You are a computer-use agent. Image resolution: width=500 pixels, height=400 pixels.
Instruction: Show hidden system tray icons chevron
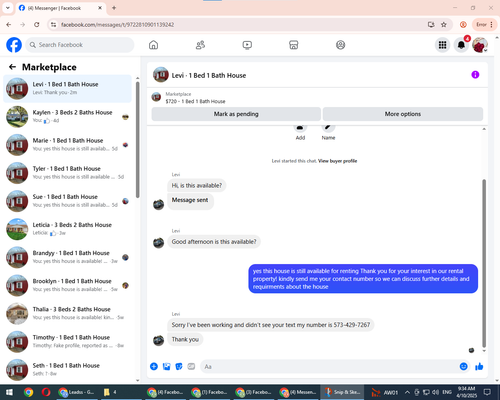pos(407,392)
